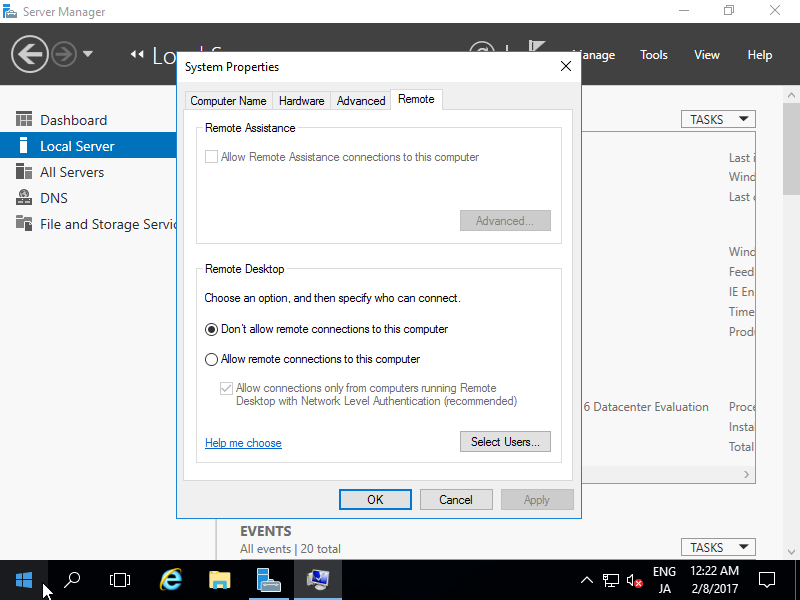Viewport: 800px width, 600px height.
Task: Open the Help me choose link
Action: [243, 441]
